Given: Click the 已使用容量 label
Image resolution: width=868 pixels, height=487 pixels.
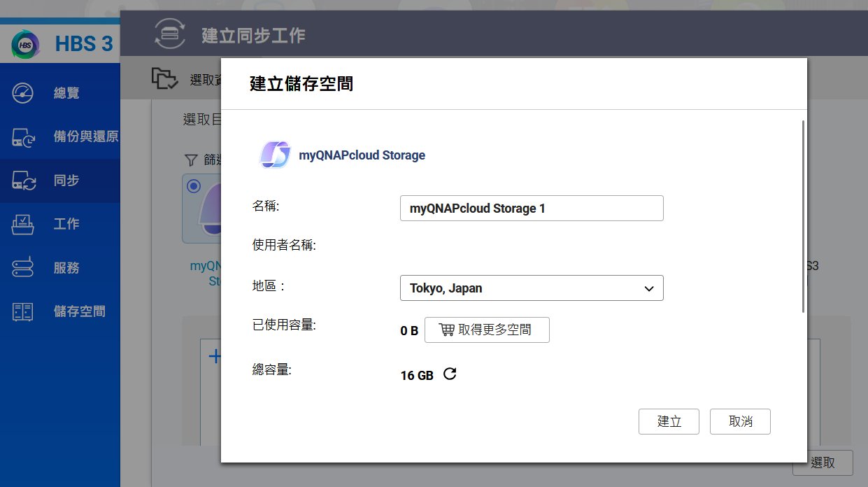Looking at the screenshot, I should pyautogui.click(x=285, y=325).
